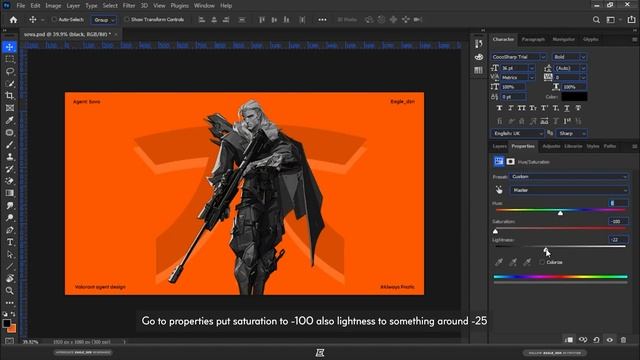The image size is (640, 360).
Task: Open the Bold font style dropdown
Action: tap(569, 57)
